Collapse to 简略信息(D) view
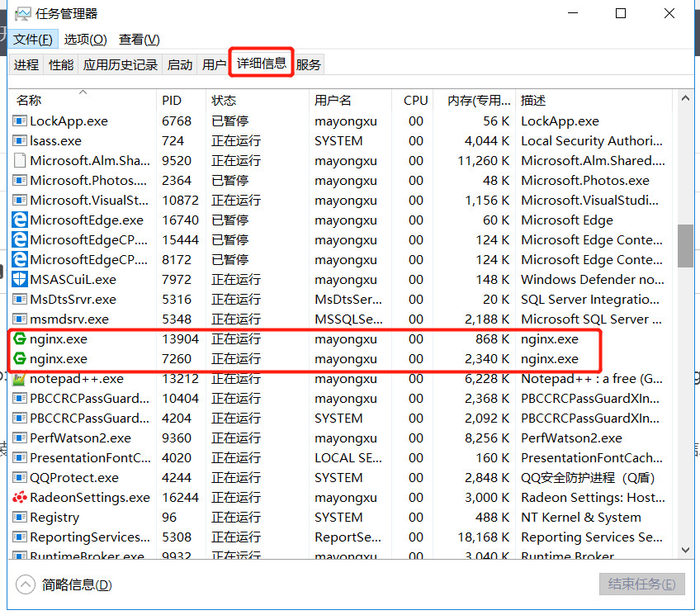This screenshot has width=700, height=615. click(64, 584)
